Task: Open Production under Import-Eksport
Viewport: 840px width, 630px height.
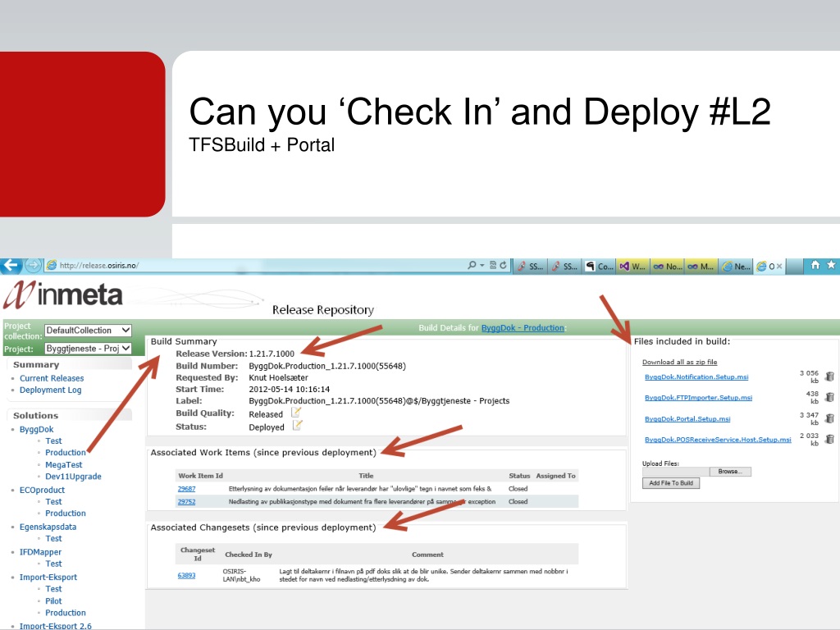Action: pos(66,612)
